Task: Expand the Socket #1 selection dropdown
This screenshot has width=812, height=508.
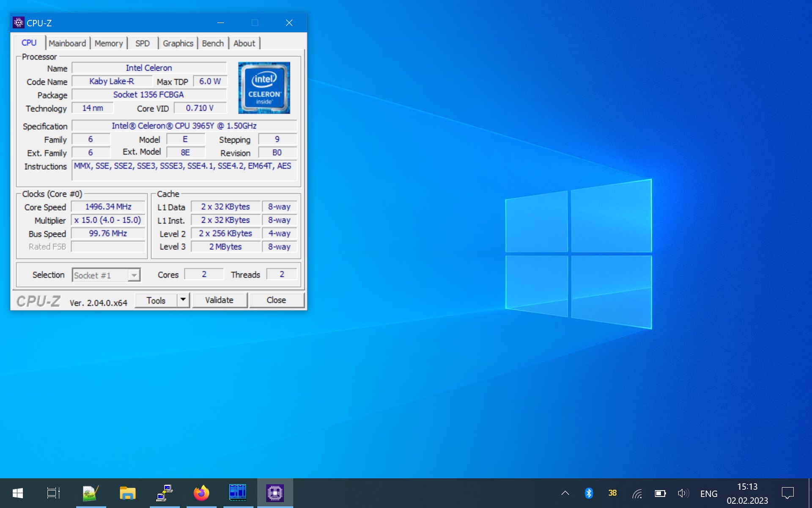Action: pos(134,275)
